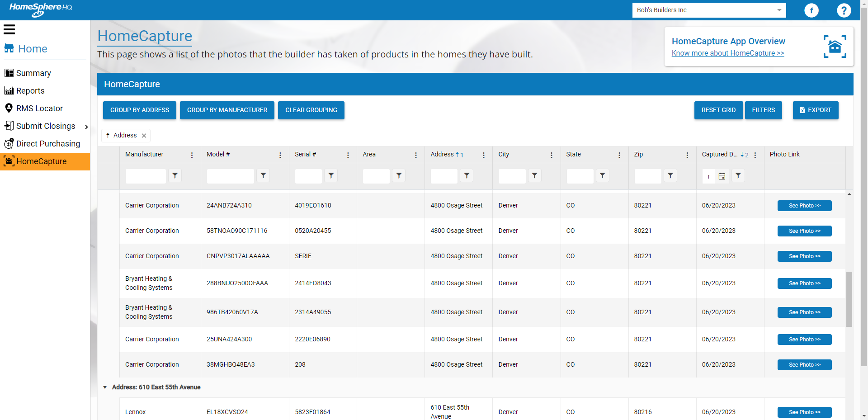This screenshot has height=420, width=868.
Task: Click the Export button
Action: (816, 110)
